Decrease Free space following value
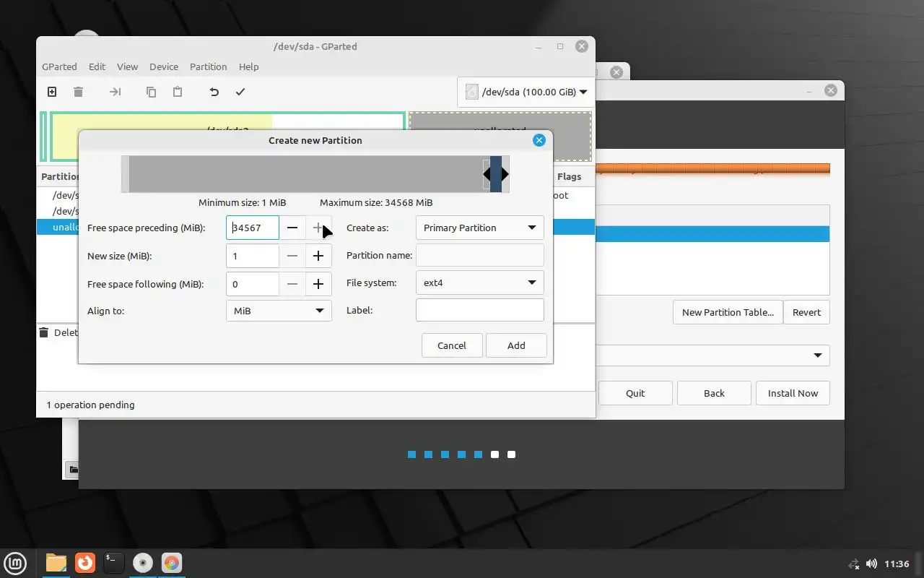924x578 pixels. [292, 284]
